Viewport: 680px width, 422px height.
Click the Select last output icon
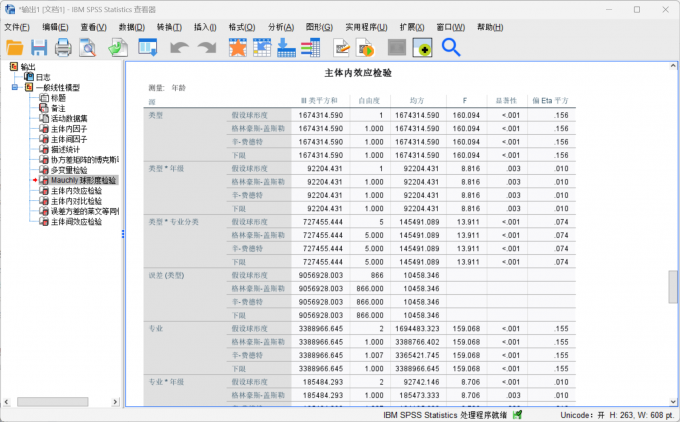point(422,48)
